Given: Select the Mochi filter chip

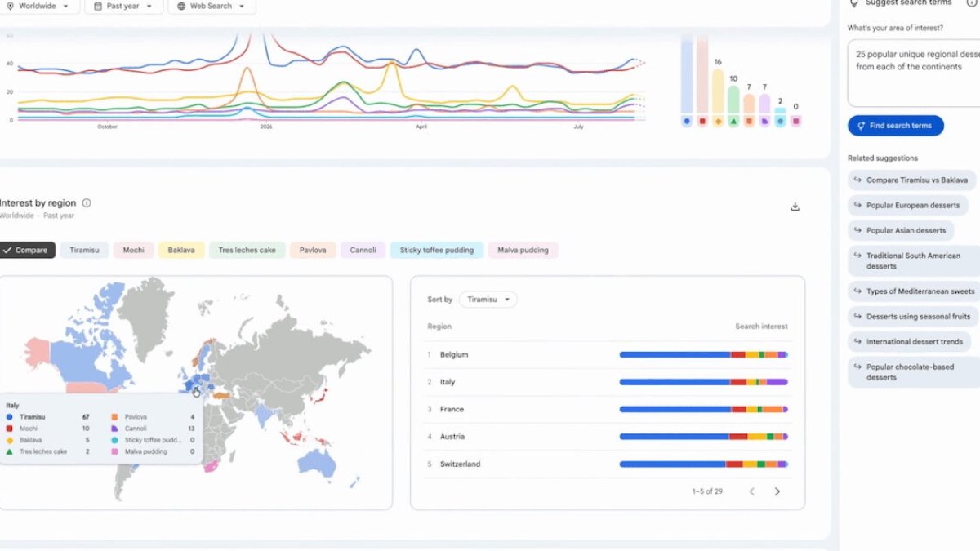Looking at the screenshot, I should (133, 250).
